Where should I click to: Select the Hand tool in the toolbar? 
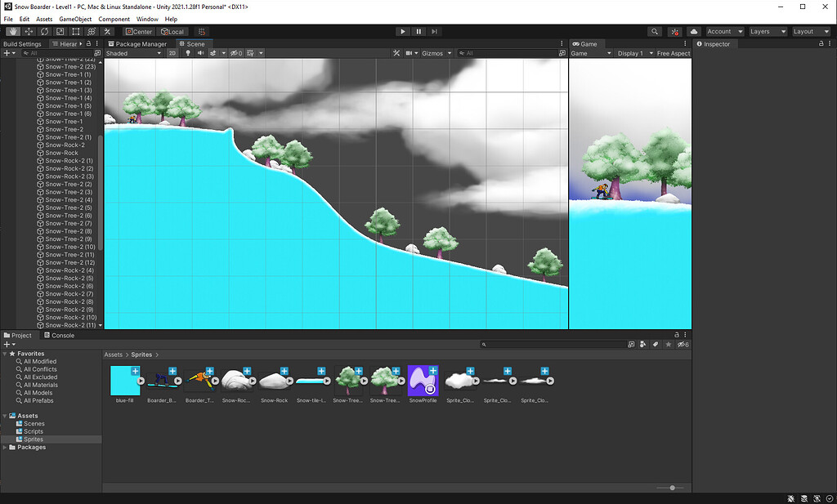pos(12,31)
